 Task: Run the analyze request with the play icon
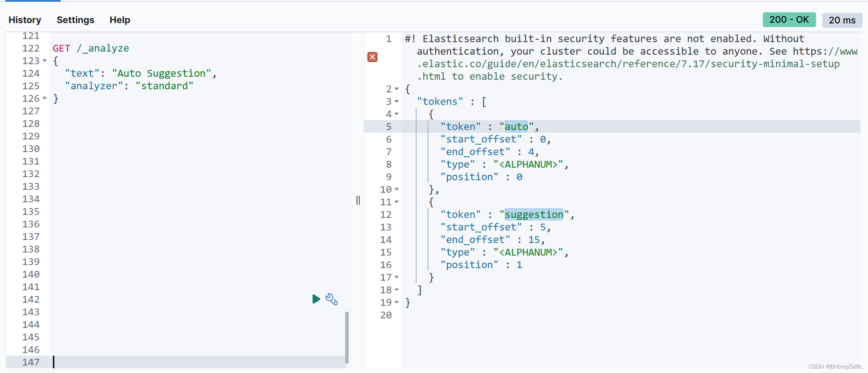click(316, 299)
